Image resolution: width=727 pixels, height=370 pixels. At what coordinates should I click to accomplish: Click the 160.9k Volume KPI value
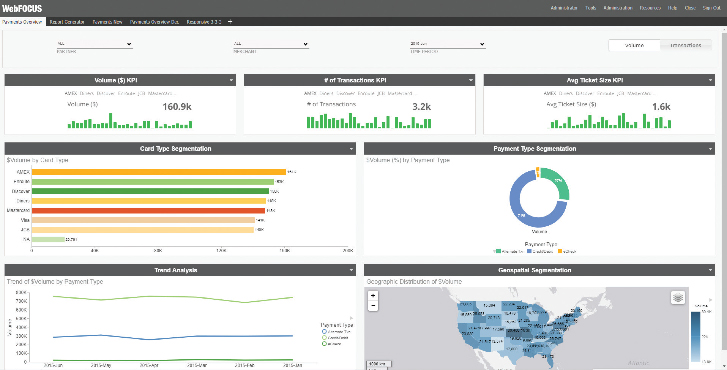tap(177, 107)
